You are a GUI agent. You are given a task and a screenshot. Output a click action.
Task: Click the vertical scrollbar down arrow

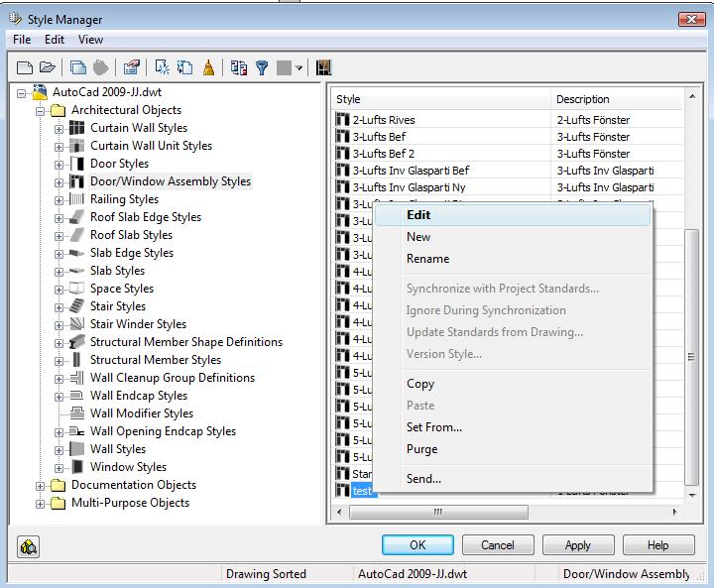(x=692, y=496)
